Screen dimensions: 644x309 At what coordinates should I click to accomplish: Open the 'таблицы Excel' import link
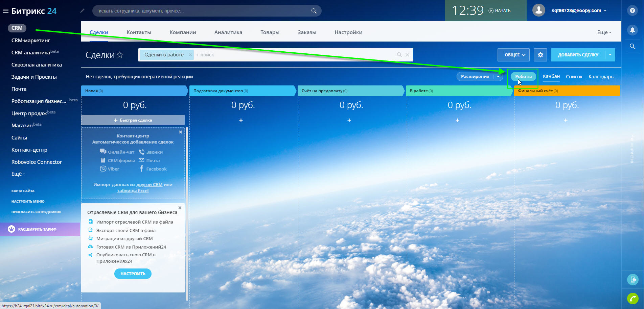point(133,191)
